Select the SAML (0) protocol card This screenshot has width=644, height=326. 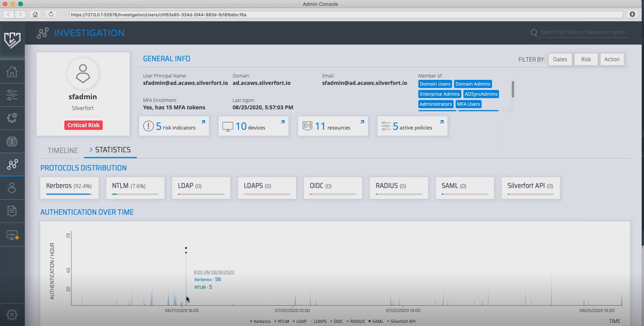coord(465,188)
